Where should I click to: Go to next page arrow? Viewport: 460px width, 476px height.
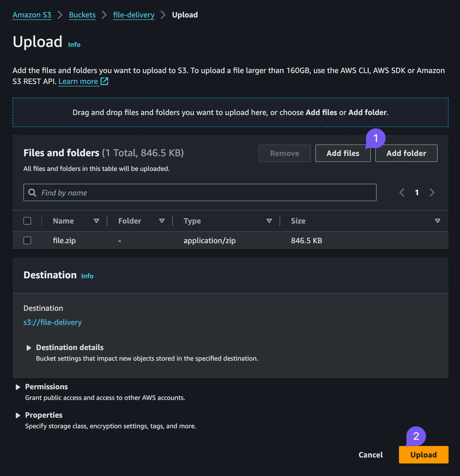[x=432, y=192]
